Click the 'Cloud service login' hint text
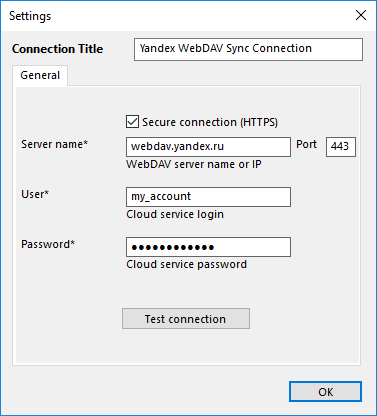This screenshot has height=416, width=377. 175,214
